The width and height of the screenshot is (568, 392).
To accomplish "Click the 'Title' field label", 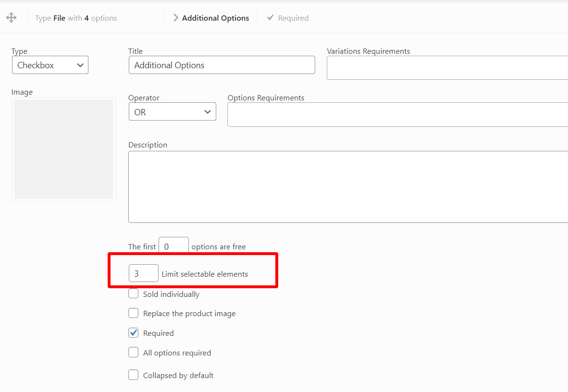I will pos(136,51).
